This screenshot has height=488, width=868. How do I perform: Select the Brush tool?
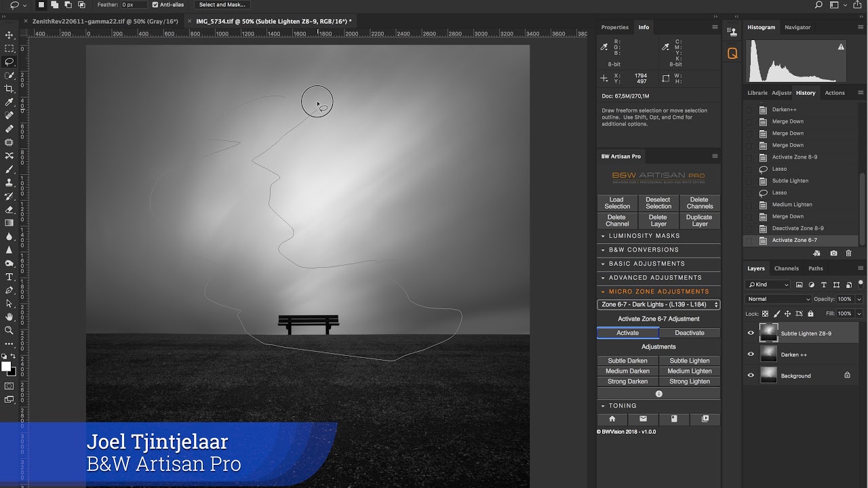coord(9,169)
